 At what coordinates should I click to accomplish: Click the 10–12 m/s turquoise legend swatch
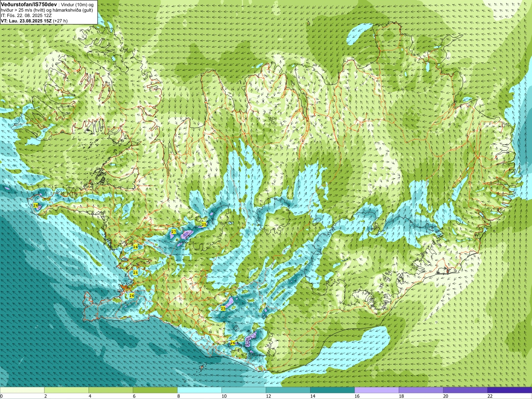tap(244, 390)
